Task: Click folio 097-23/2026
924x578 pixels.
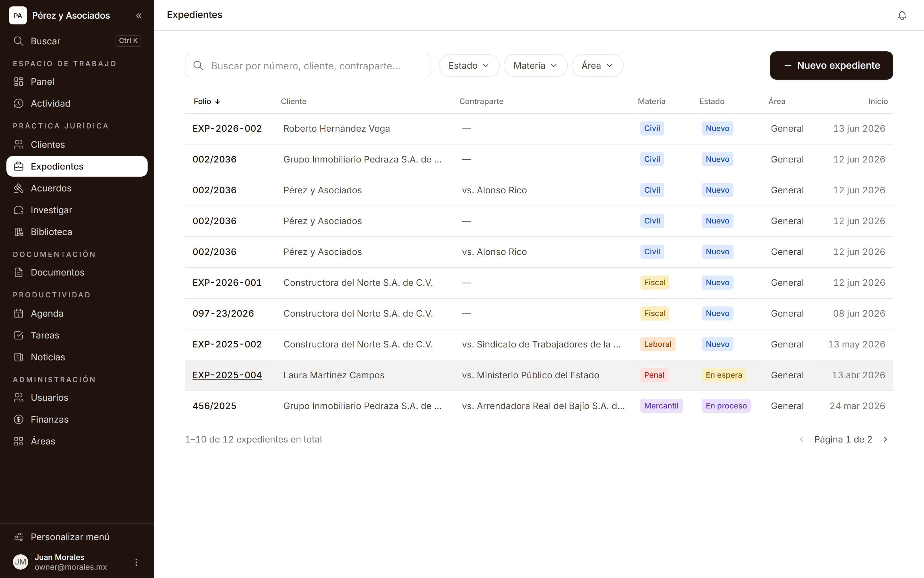Action: (x=223, y=313)
